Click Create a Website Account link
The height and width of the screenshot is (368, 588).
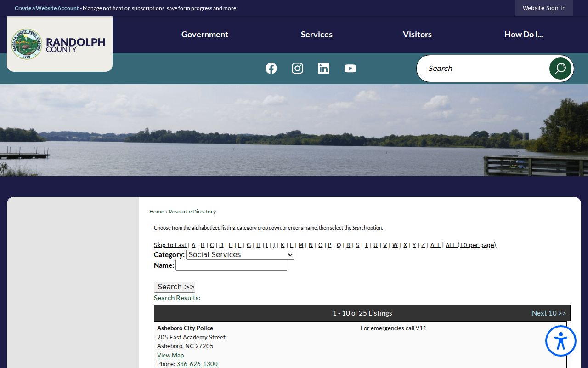point(47,8)
